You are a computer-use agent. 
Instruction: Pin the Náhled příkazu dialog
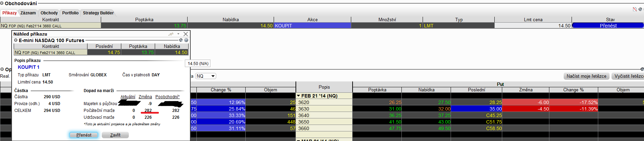click(171, 34)
